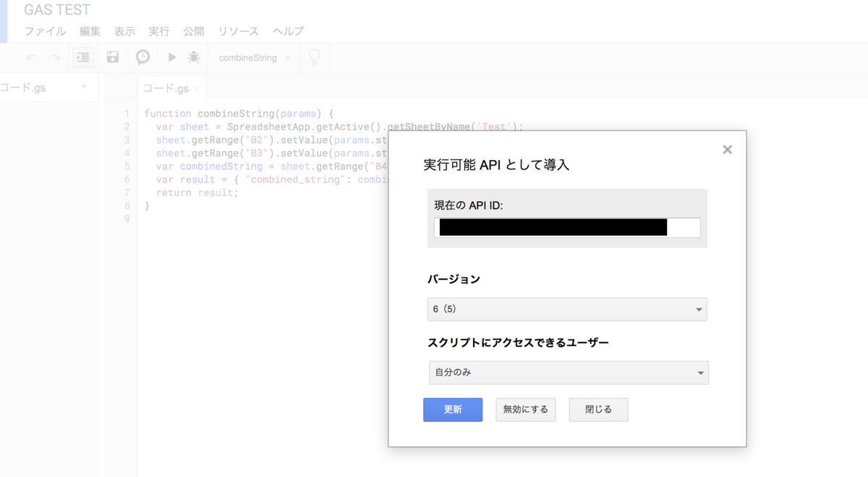The width and height of the screenshot is (868, 477).
Task: Open the 実行 menu
Action: click(x=159, y=31)
